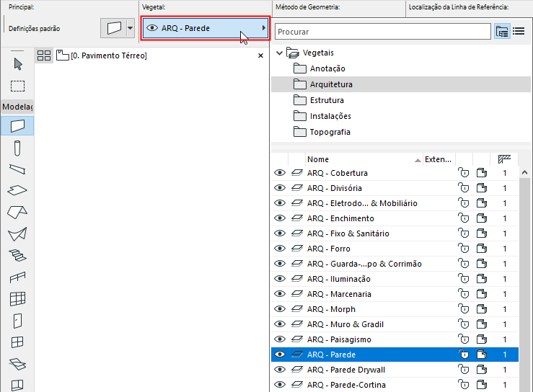
Task: Select the Slab tool
Action: pos(17,190)
